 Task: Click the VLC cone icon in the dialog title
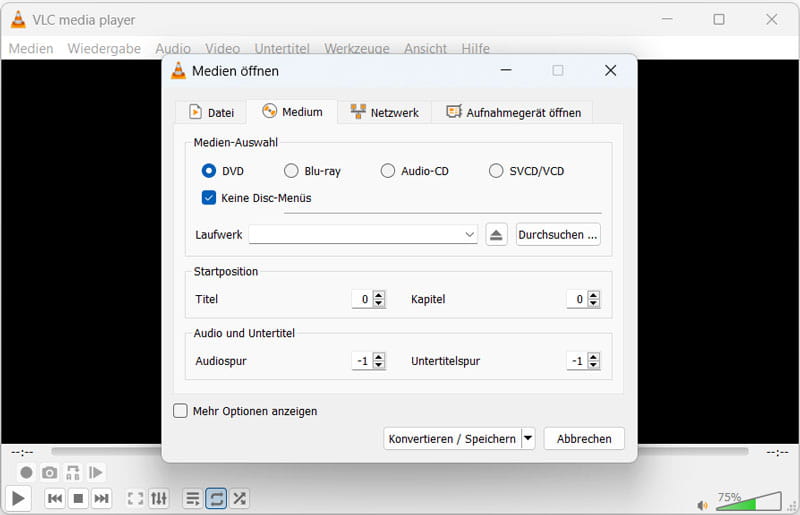[x=178, y=70]
